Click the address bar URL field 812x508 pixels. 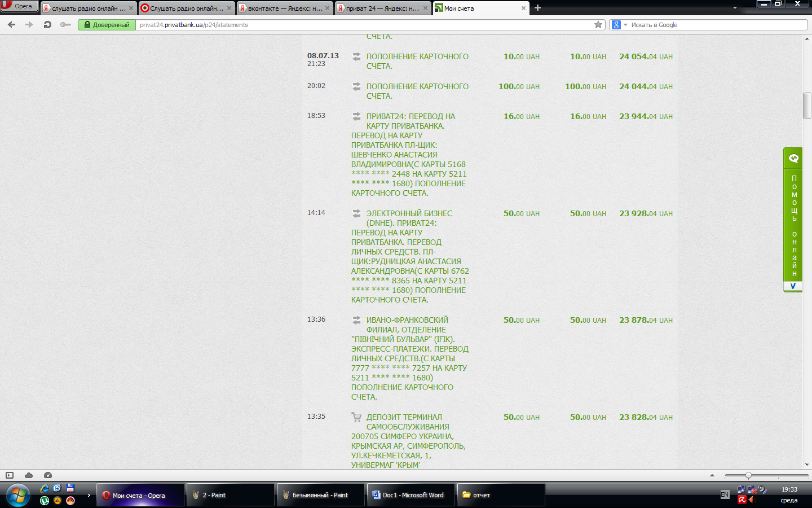click(x=364, y=24)
